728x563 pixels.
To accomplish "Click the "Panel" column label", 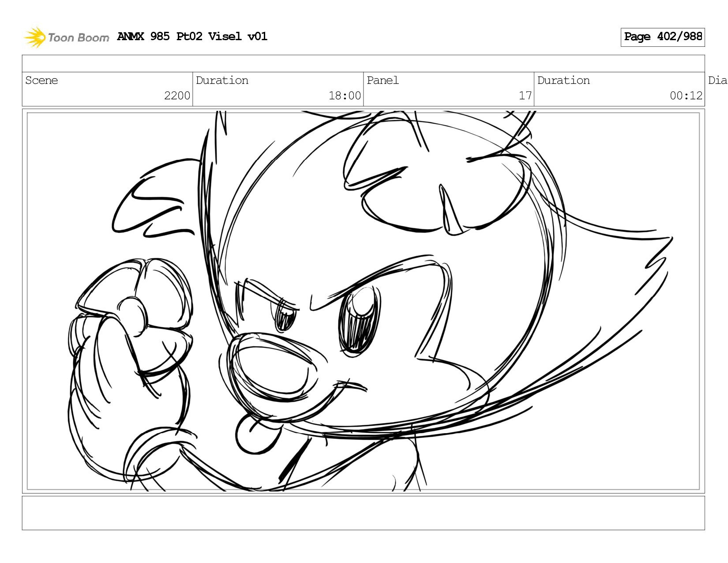I will [383, 80].
